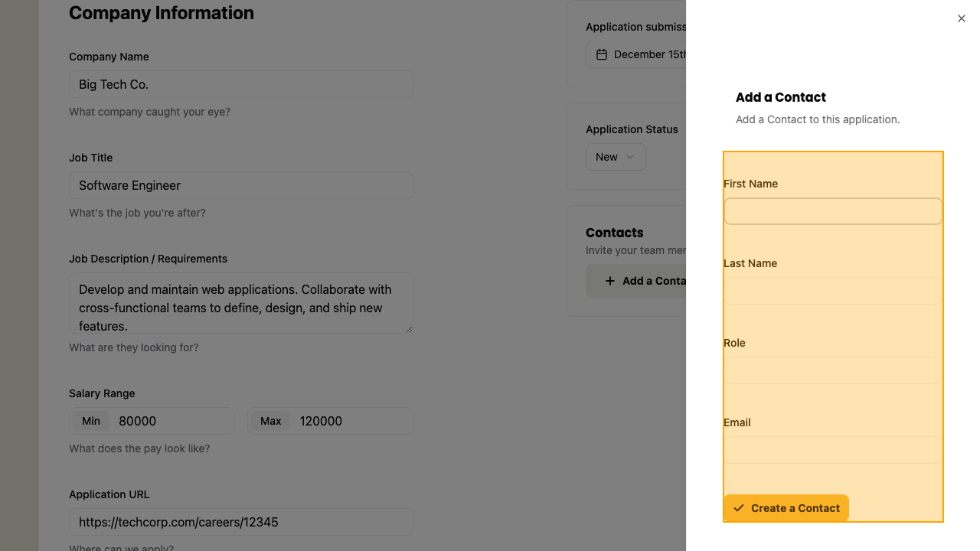Image resolution: width=980 pixels, height=551 pixels.
Task: Click the Email input box
Action: click(832, 450)
